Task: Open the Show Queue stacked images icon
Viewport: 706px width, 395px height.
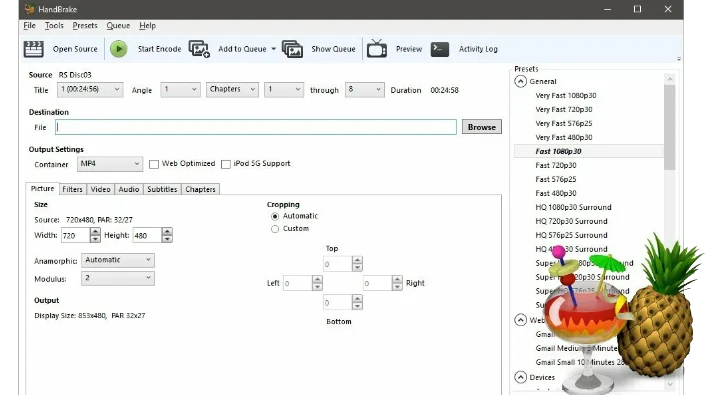Action: (292, 49)
